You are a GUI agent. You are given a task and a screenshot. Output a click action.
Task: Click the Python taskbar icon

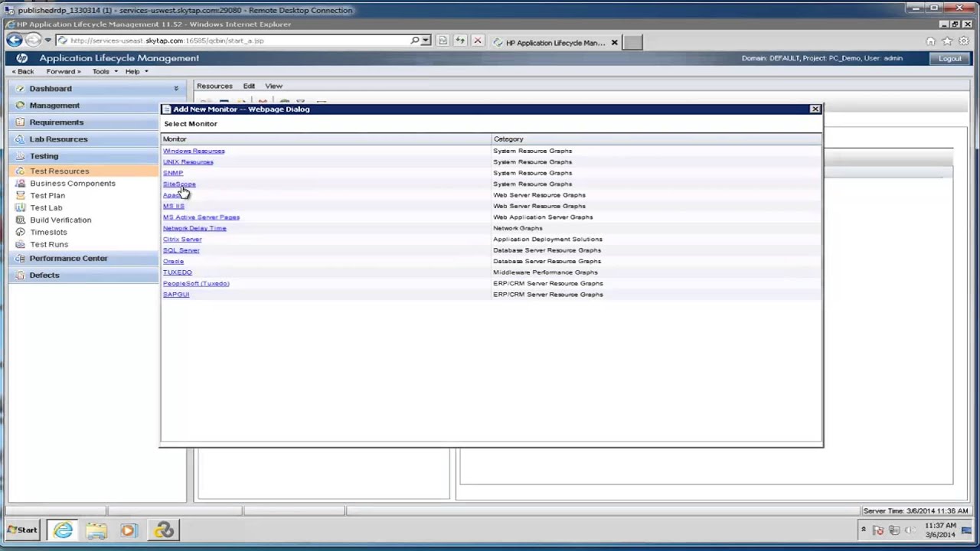163,530
